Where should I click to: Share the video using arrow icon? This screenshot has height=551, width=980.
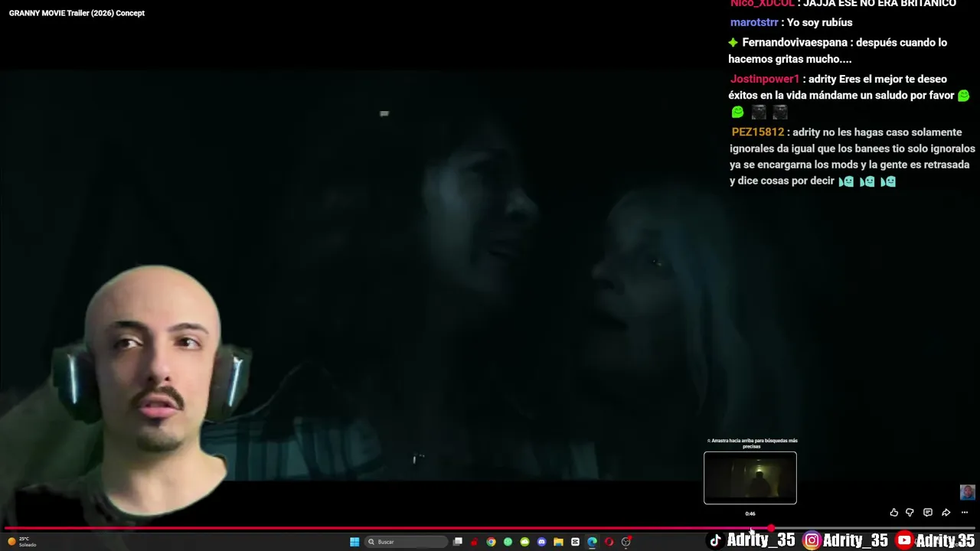point(946,513)
